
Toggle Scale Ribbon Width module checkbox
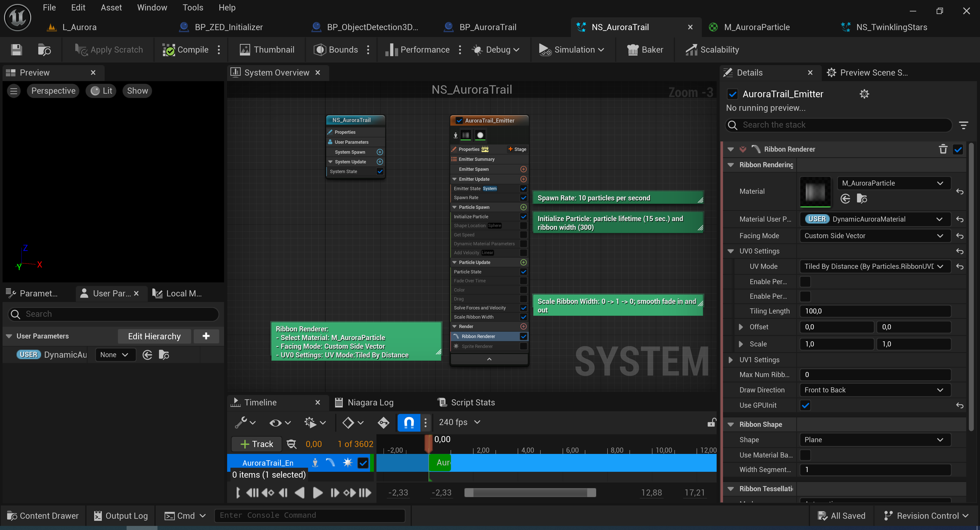tap(523, 317)
